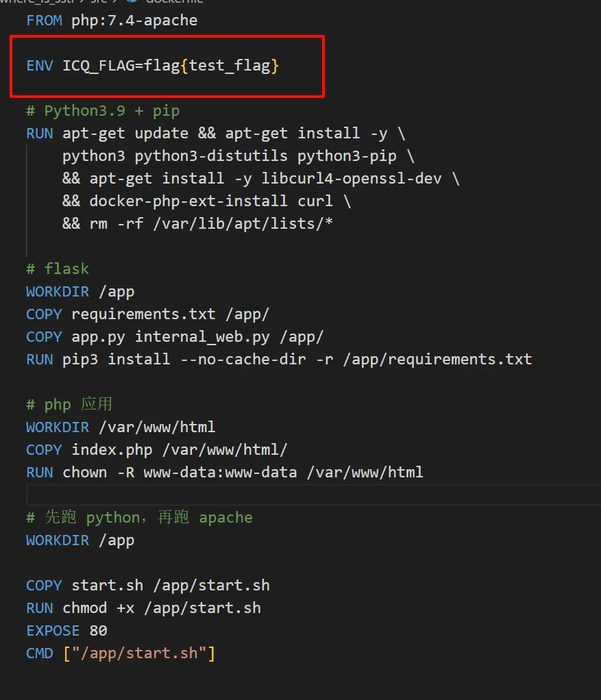Viewport: 601px width, 700px height.
Task: Click the '# Python3.9 + pip' comment
Action: (103, 111)
